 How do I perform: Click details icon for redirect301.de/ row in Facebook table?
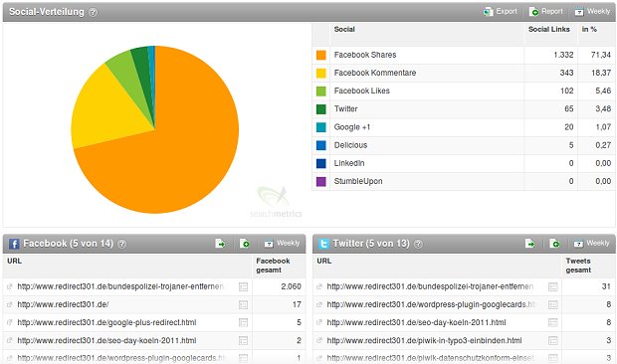click(243, 305)
